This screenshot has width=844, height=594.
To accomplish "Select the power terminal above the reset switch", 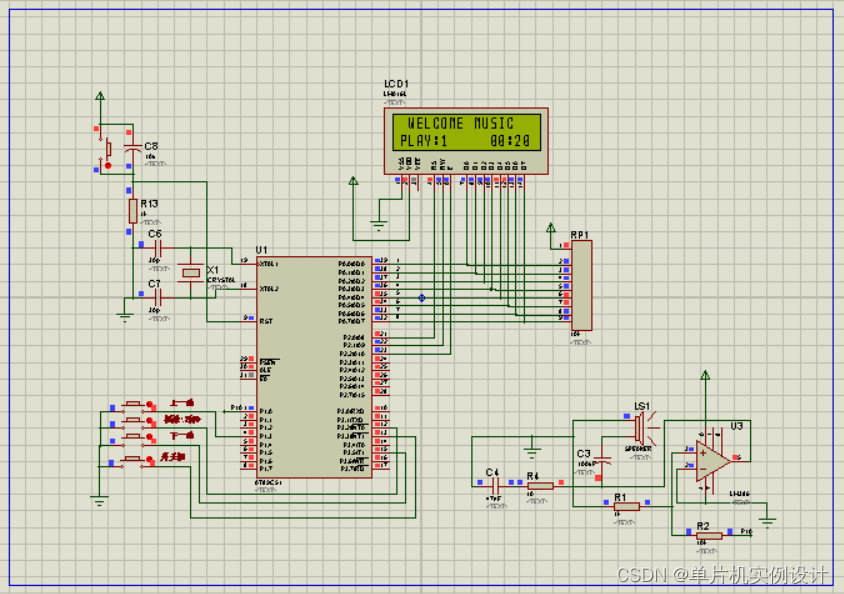I will coord(100,96).
